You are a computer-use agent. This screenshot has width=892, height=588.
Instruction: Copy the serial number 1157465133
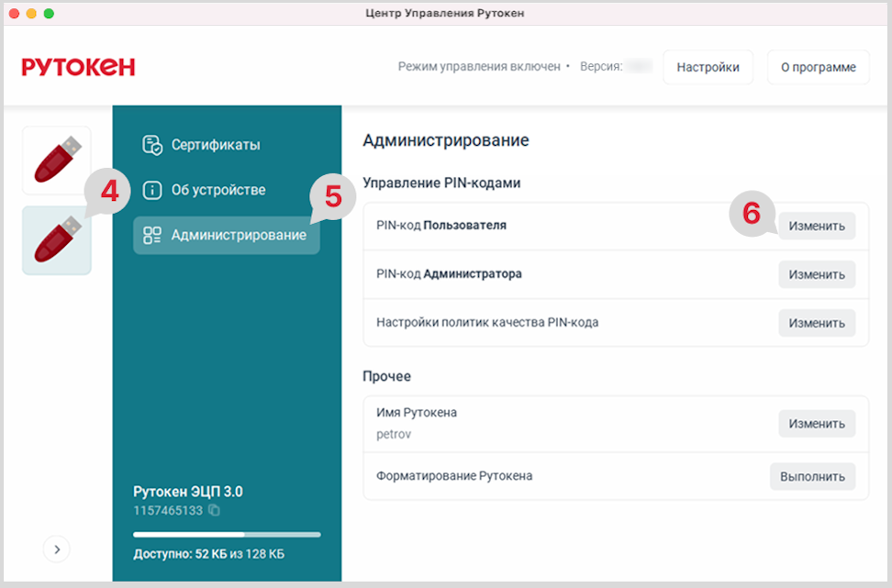click(214, 510)
